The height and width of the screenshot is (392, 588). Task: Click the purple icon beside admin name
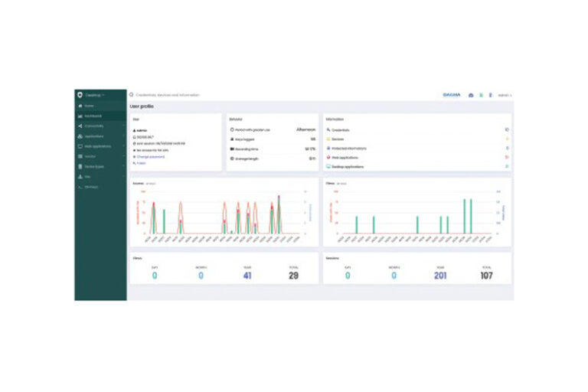coord(490,95)
